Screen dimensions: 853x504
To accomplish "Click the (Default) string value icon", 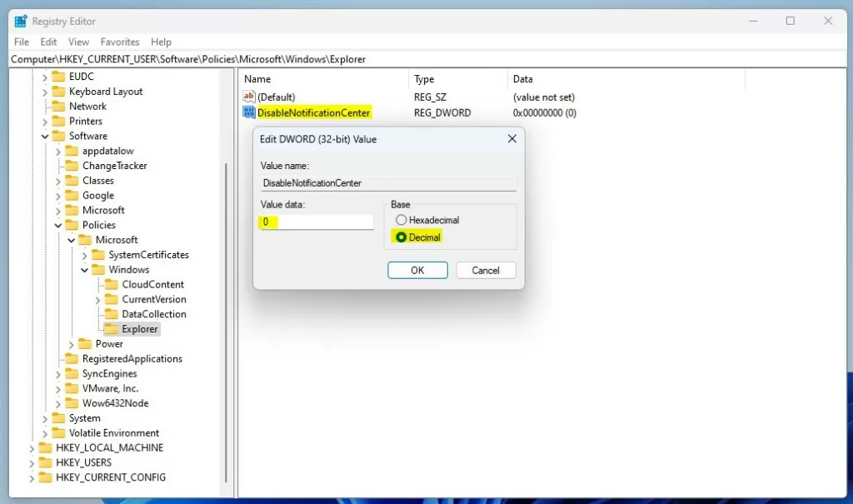I will point(248,97).
